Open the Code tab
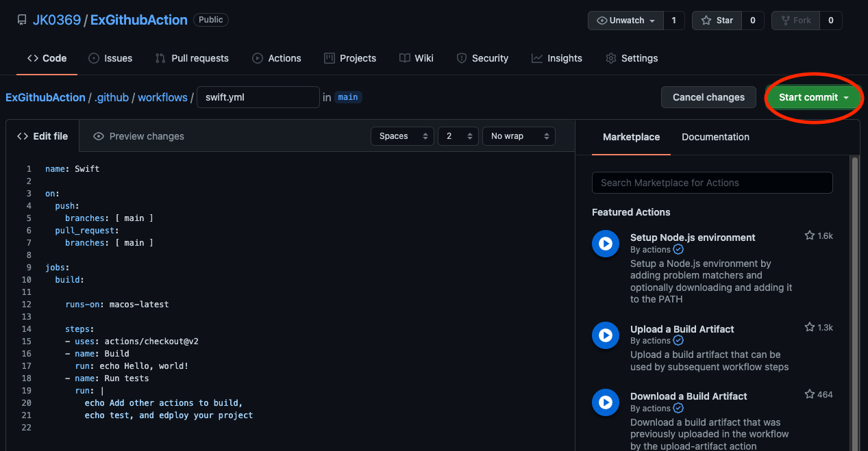 tap(47, 58)
